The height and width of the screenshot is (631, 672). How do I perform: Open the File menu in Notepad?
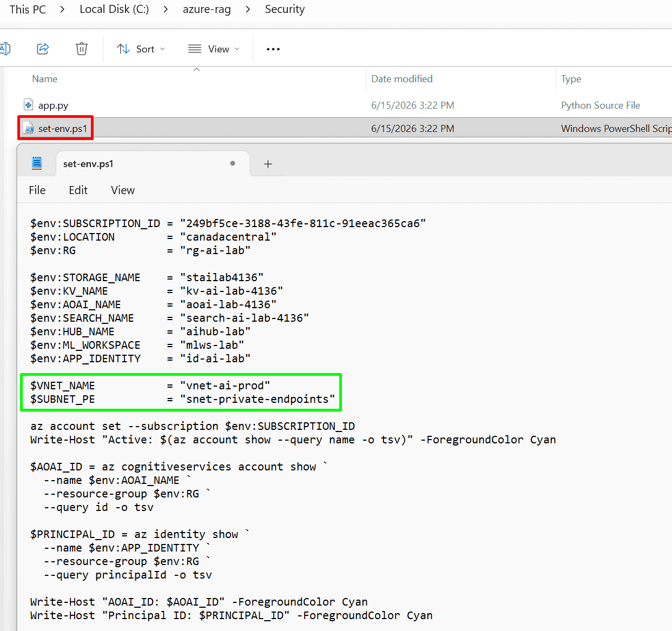click(37, 190)
